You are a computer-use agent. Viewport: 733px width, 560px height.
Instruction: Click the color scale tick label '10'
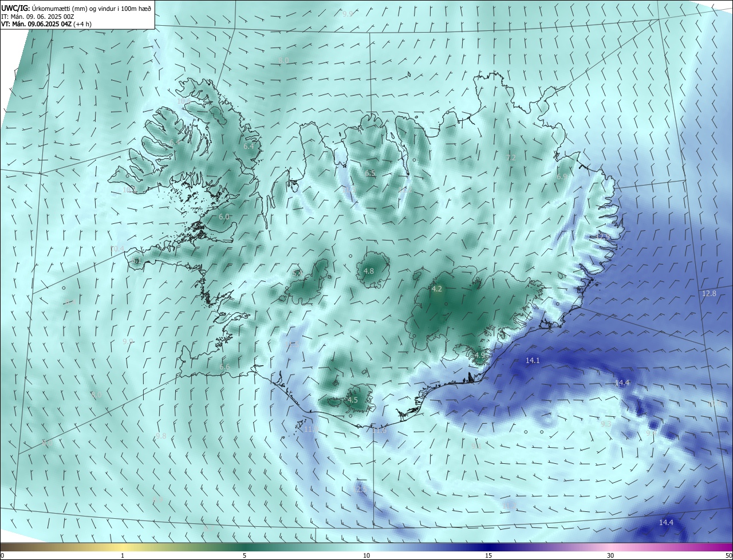[366, 555]
